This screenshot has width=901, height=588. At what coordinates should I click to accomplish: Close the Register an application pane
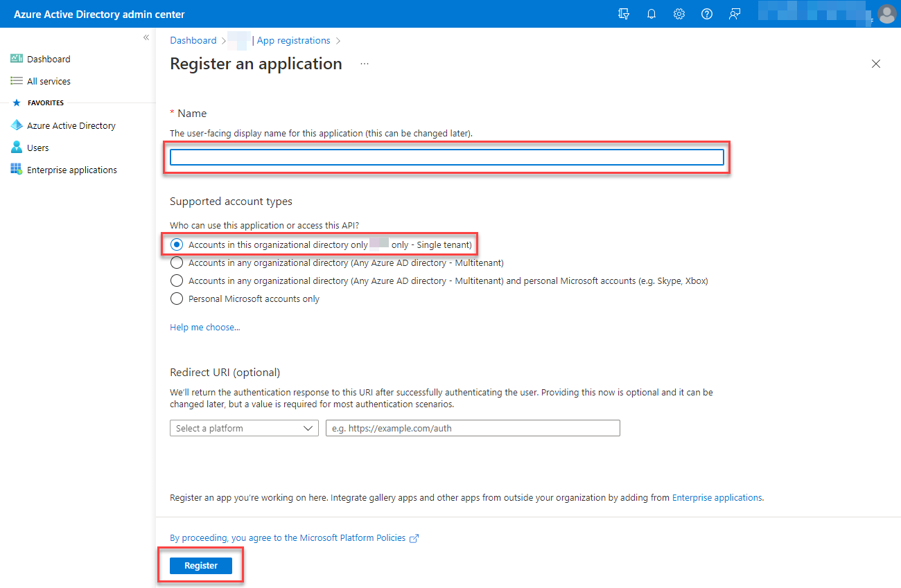tap(876, 64)
